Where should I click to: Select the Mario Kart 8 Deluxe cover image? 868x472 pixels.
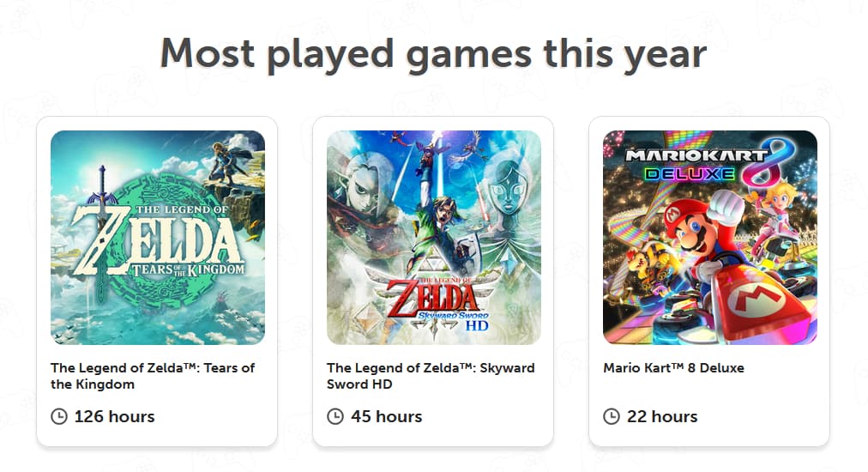[710, 238]
